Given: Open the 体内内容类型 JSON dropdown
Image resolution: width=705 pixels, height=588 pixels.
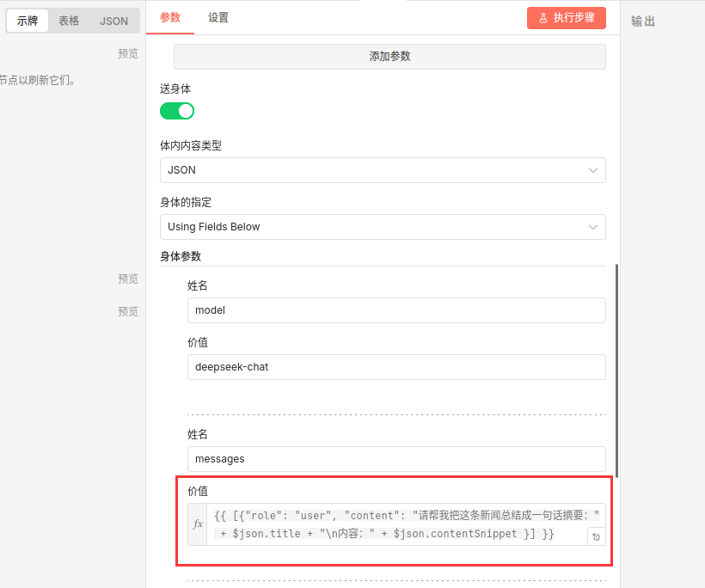Looking at the screenshot, I should [383, 170].
